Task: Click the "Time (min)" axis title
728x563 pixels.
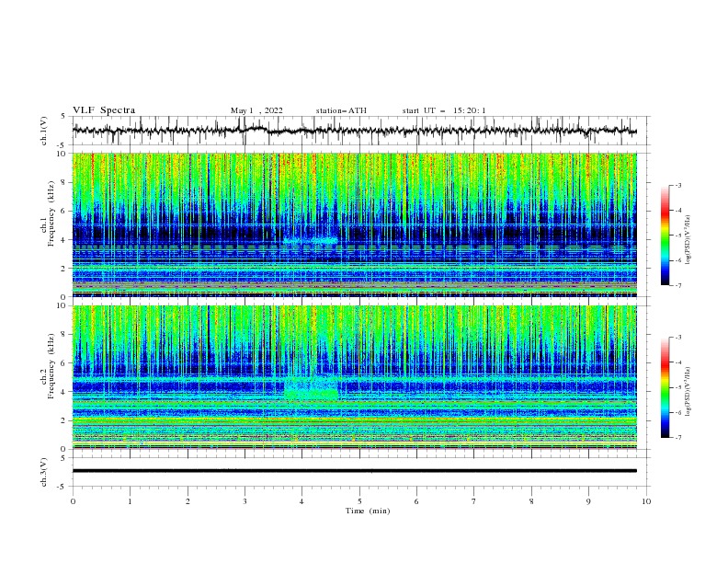Action: pyautogui.click(x=368, y=511)
